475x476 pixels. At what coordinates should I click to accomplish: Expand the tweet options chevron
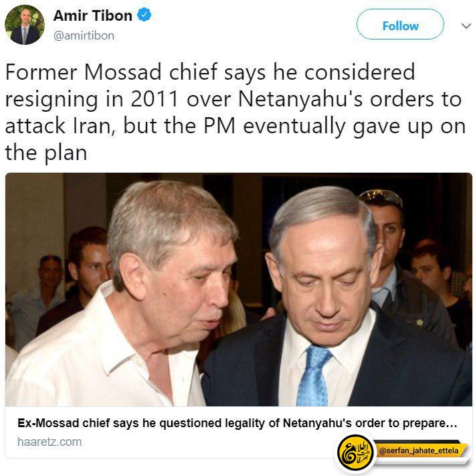coord(466,26)
